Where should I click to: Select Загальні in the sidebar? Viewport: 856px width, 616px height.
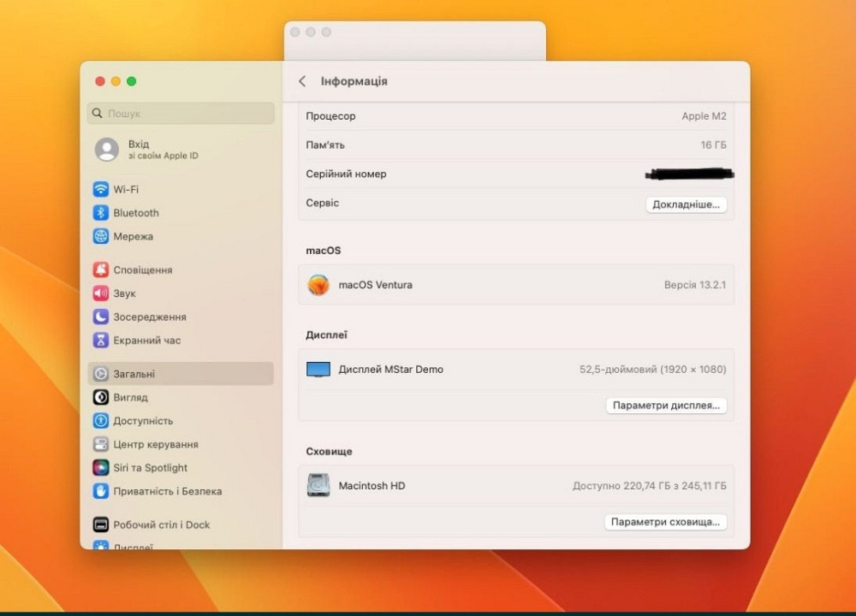[134, 374]
